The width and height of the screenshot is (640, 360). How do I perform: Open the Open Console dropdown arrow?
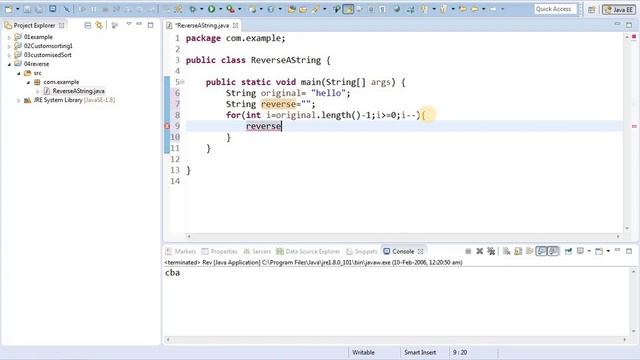coord(608,251)
